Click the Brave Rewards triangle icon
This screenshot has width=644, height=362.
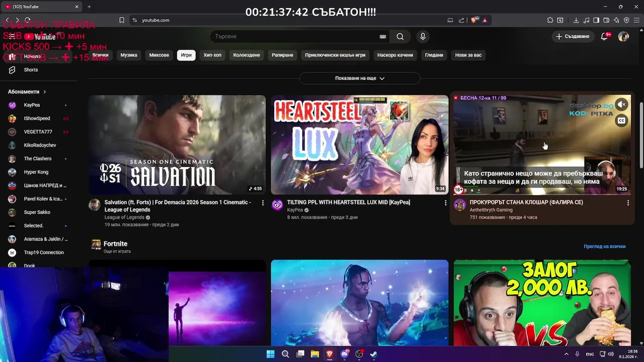coord(485,20)
